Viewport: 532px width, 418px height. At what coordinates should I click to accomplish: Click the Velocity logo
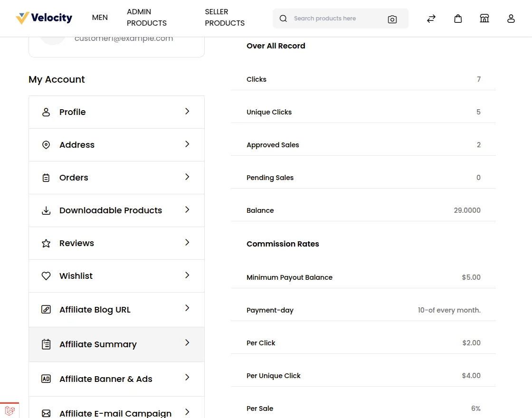coord(44,18)
